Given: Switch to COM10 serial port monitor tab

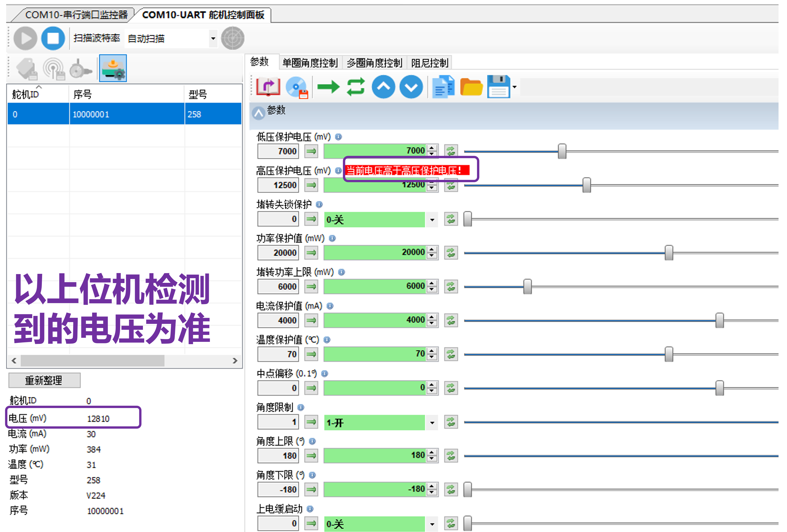Looking at the screenshot, I should 76,15.
